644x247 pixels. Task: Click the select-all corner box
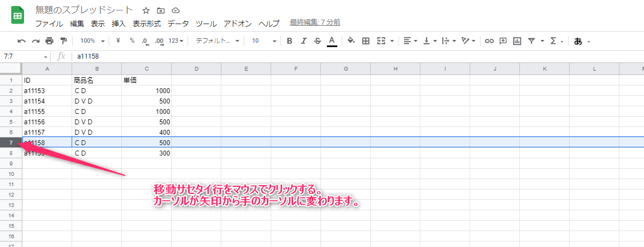click(11, 68)
